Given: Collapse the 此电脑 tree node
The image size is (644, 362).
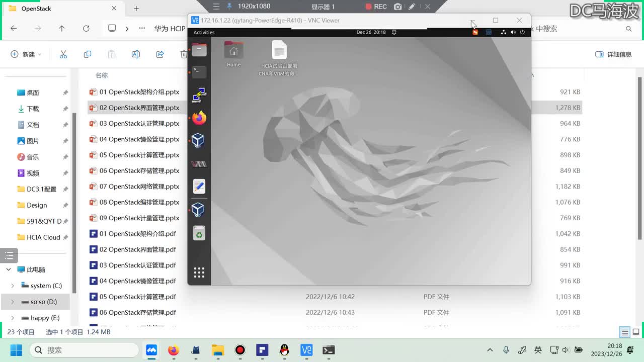Looking at the screenshot, I should pos(9,269).
